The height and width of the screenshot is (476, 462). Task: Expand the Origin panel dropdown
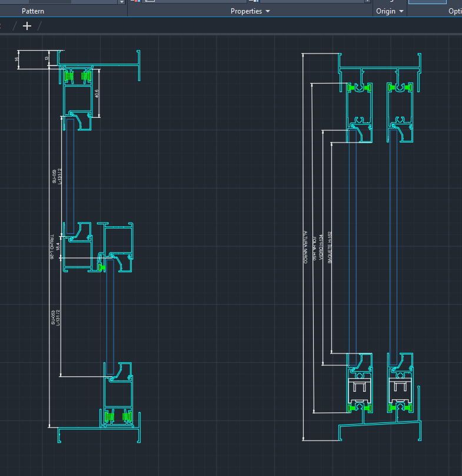(390, 11)
